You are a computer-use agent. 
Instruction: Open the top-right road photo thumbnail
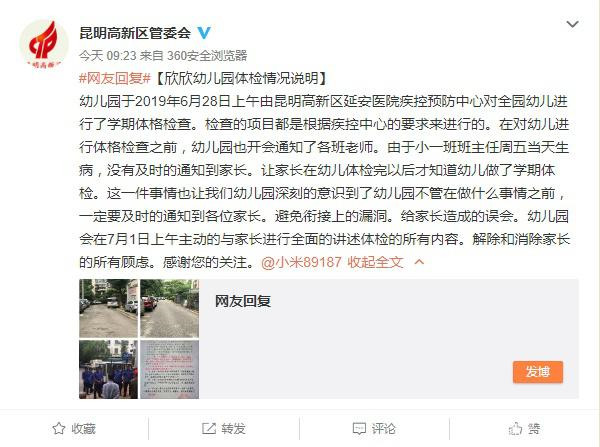[x=170, y=308]
